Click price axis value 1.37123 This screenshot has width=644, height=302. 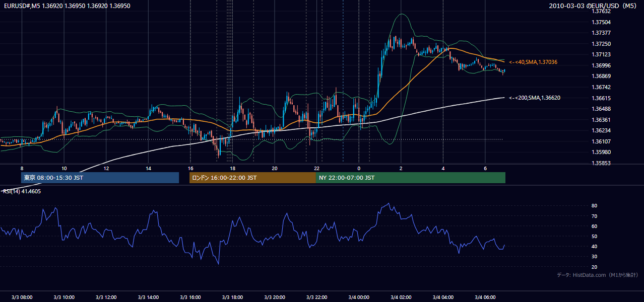601,54
